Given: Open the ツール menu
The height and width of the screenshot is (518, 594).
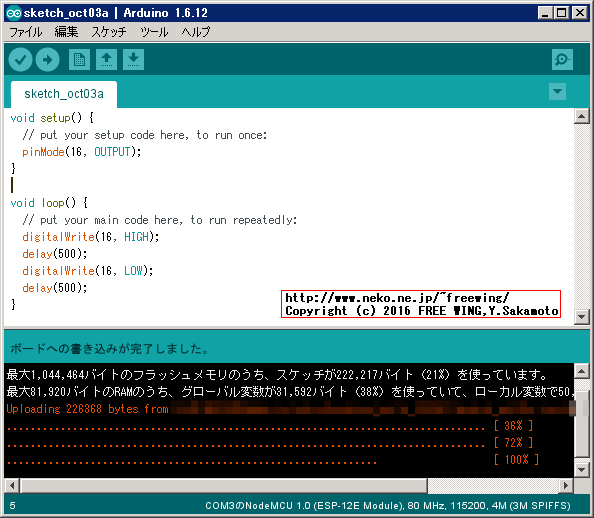Looking at the screenshot, I should click(x=154, y=32).
